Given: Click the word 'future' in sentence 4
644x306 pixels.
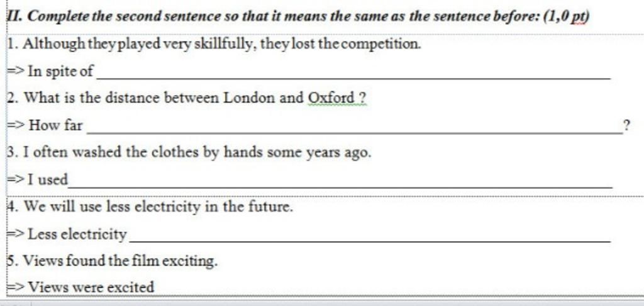Looking at the screenshot, I should click(x=269, y=207).
